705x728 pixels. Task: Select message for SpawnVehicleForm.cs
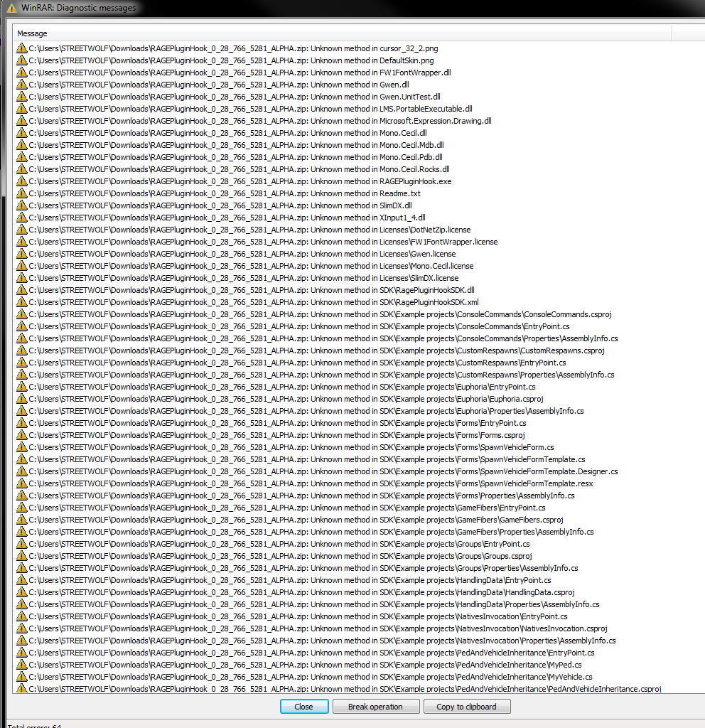tap(291, 447)
